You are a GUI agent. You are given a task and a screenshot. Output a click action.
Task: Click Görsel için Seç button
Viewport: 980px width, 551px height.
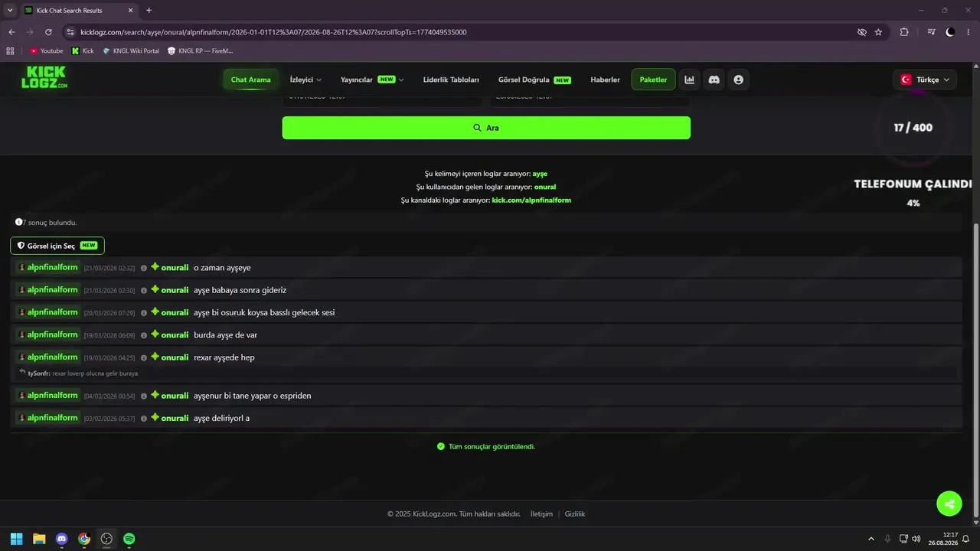(57, 246)
